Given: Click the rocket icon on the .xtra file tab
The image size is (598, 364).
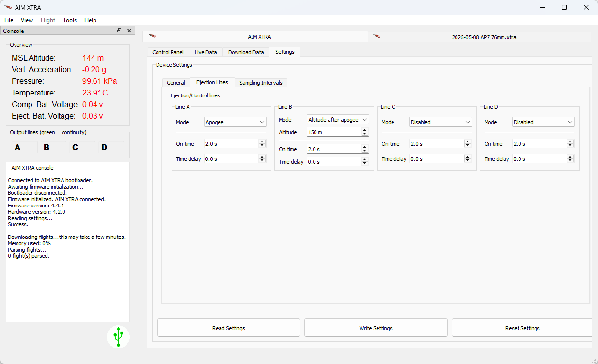Looking at the screenshot, I should pyautogui.click(x=377, y=36).
